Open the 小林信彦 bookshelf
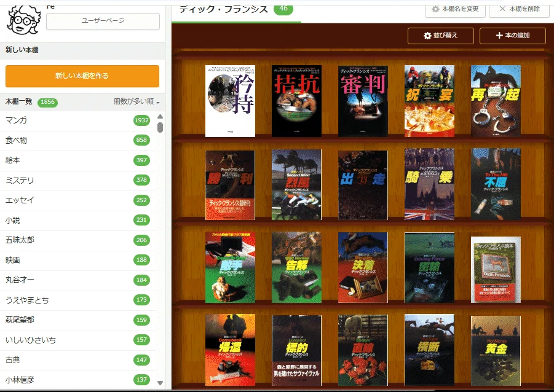The width and height of the screenshot is (554, 392). pyautogui.click(x=77, y=380)
